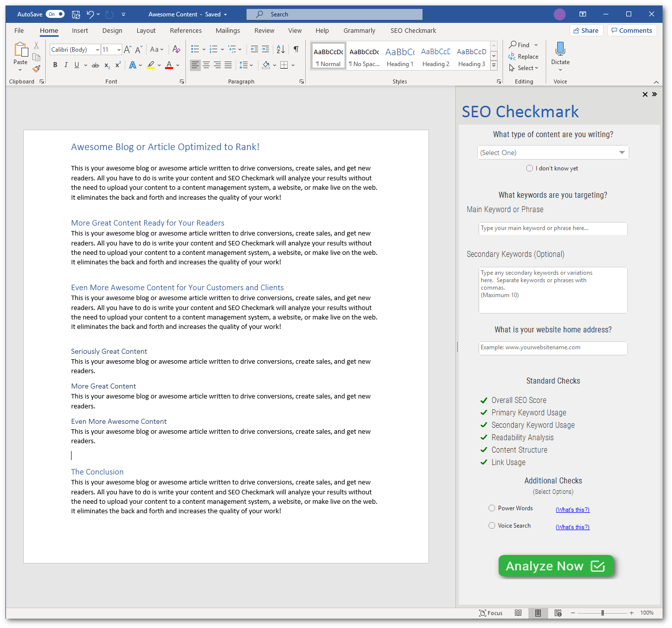
Task: Click Replace in the Editing group
Action: coord(523,57)
